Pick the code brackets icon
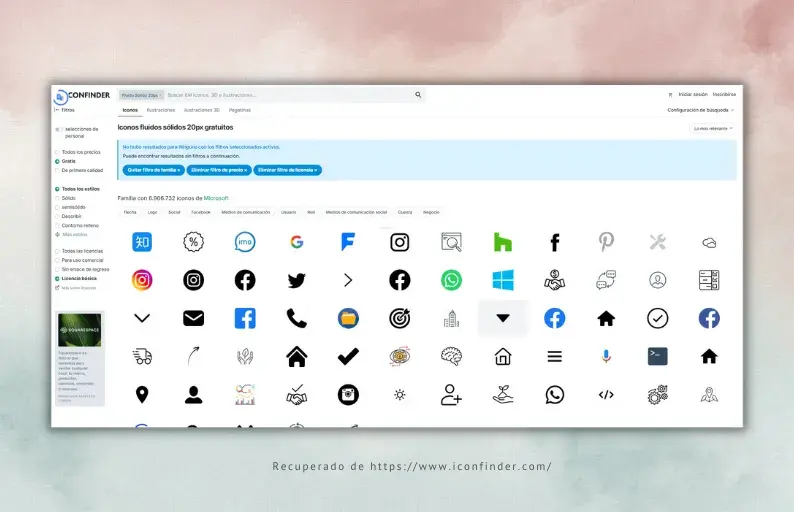 coord(606,395)
